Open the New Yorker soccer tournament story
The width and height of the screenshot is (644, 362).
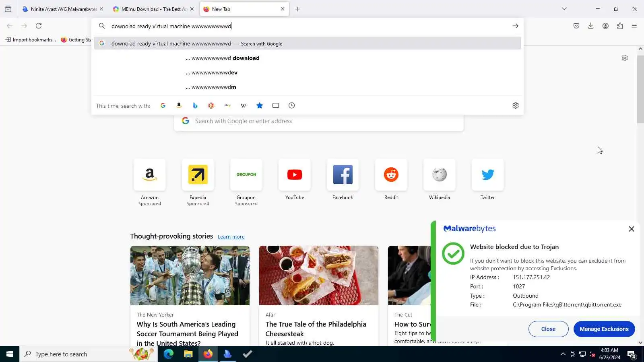[190, 296]
